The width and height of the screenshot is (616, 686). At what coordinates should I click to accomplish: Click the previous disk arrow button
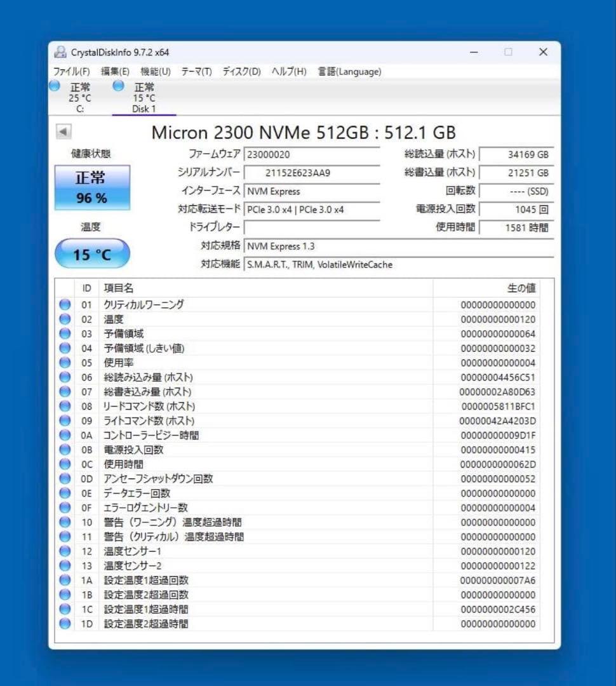click(64, 131)
